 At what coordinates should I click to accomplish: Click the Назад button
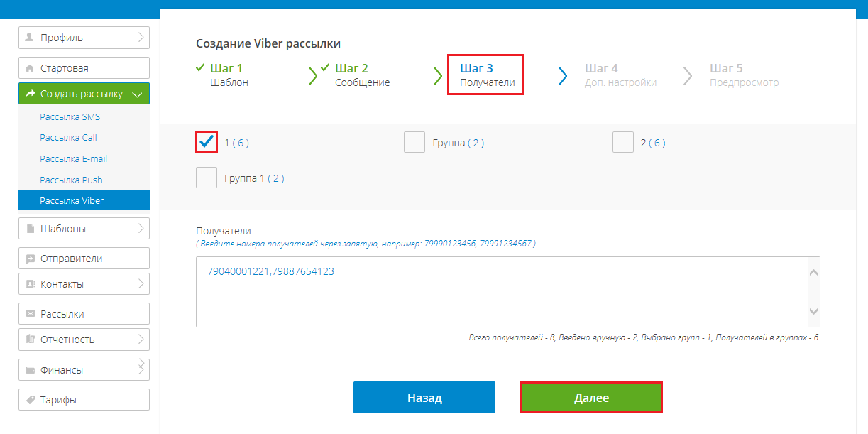coord(424,398)
